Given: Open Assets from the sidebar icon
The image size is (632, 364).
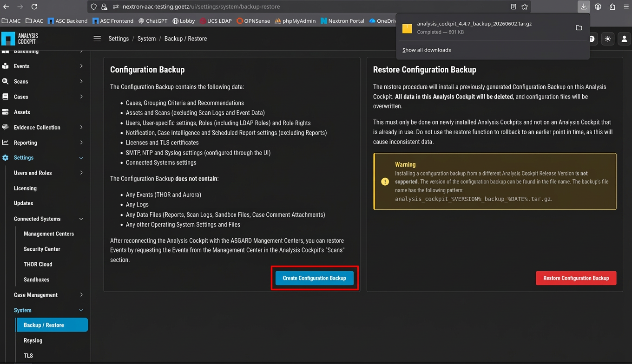Looking at the screenshot, I should click(6, 112).
